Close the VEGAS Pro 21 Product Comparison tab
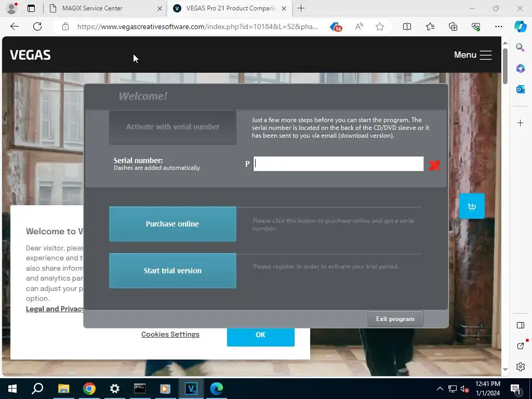Image resolution: width=532 pixels, height=399 pixels. (x=284, y=8)
